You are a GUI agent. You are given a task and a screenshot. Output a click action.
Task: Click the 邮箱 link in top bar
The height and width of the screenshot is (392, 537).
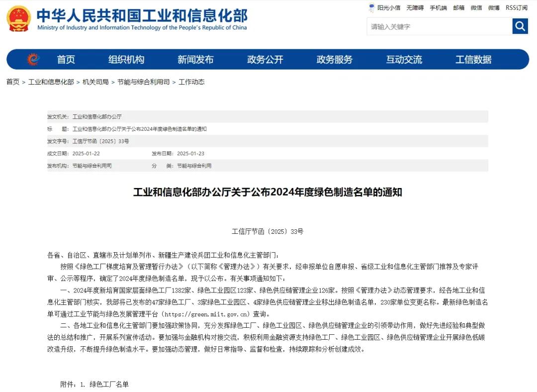tap(459, 8)
